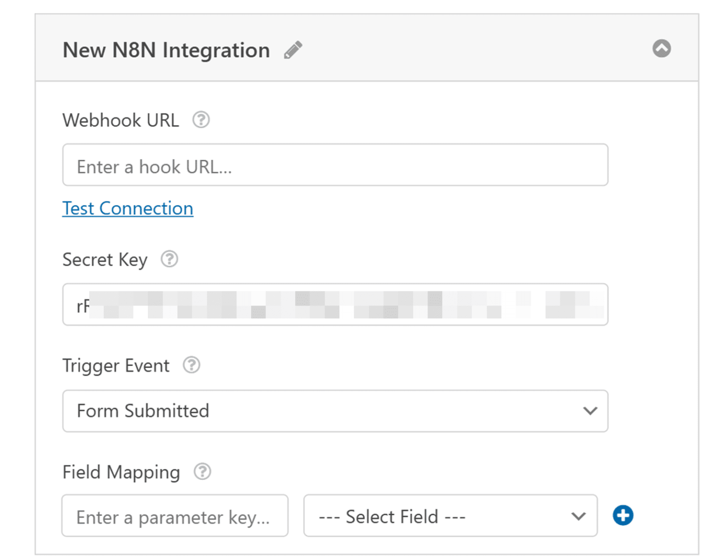Viewport: 728px width, 560px height.
Task: Open the Field Mapping help tooltip
Action: click(203, 472)
